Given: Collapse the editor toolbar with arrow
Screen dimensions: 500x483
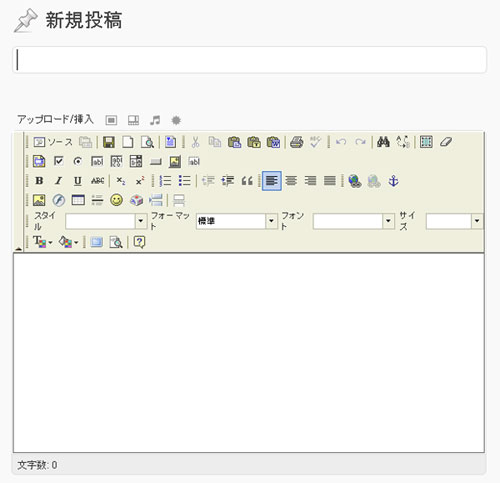Looking at the screenshot, I should [18, 249].
